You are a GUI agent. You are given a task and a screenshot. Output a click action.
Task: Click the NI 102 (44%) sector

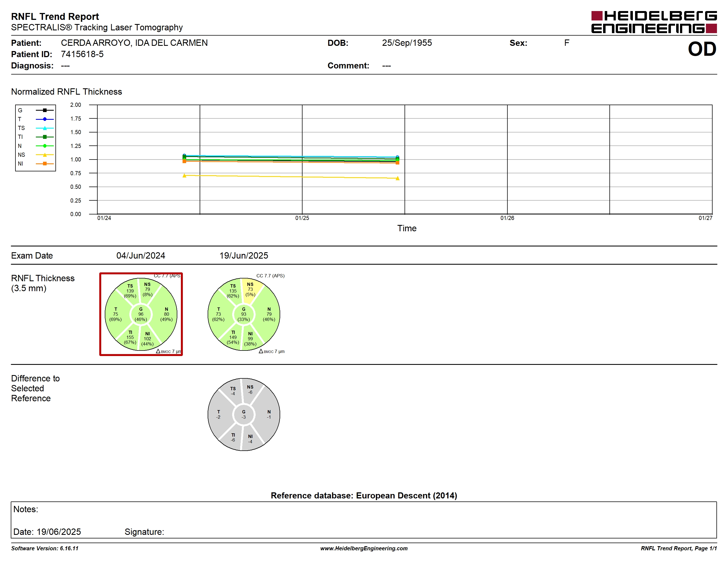point(147,339)
